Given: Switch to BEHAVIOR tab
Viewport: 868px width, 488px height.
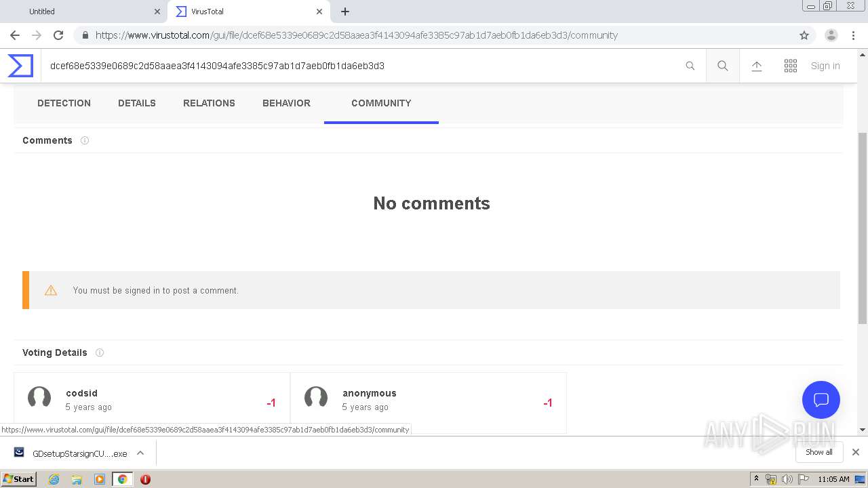Looking at the screenshot, I should click(286, 103).
